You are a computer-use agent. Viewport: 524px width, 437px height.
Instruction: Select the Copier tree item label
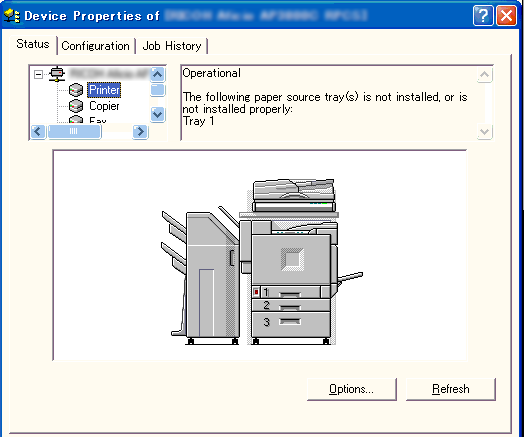[x=104, y=106]
